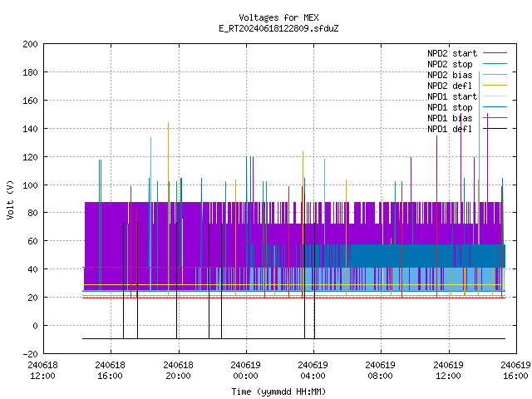Select the filename E_RT20240618122809.sfduZ subtitle
This screenshot has width=532, height=399.
point(278,28)
